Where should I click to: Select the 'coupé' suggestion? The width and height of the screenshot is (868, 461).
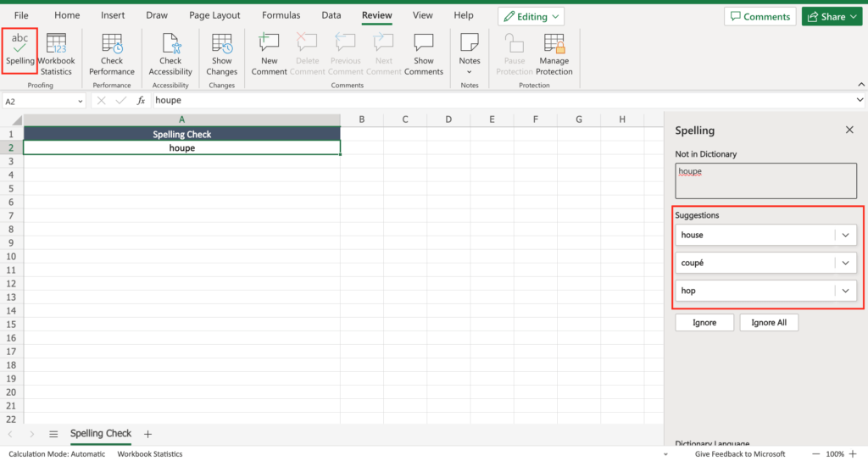pos(755,263)
